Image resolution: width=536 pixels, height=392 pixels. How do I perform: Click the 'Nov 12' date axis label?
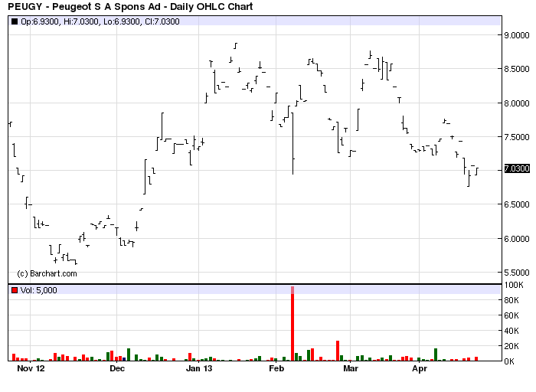click(31, 368)
